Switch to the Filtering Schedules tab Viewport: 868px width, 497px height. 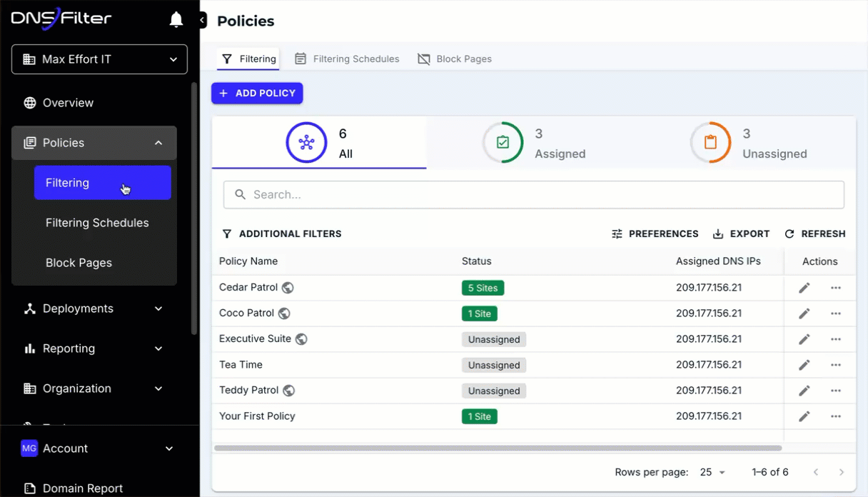click(x=347, y=59)
